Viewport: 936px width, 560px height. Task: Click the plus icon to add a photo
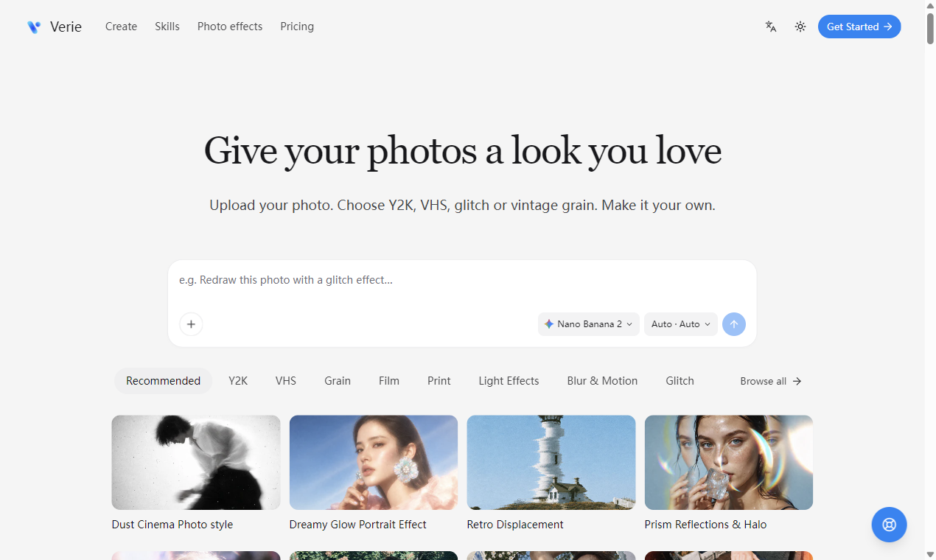[191, 324]
